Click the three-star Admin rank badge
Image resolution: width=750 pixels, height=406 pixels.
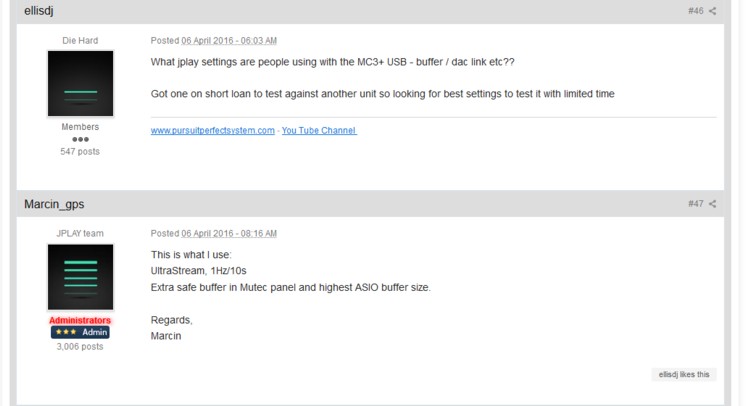(80, 332)
